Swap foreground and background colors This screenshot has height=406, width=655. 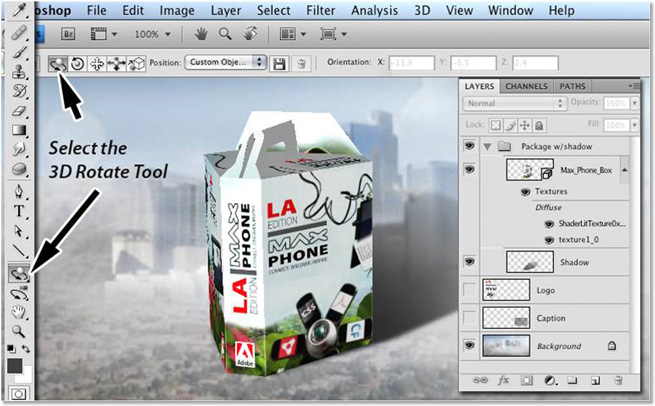[26, 348]
